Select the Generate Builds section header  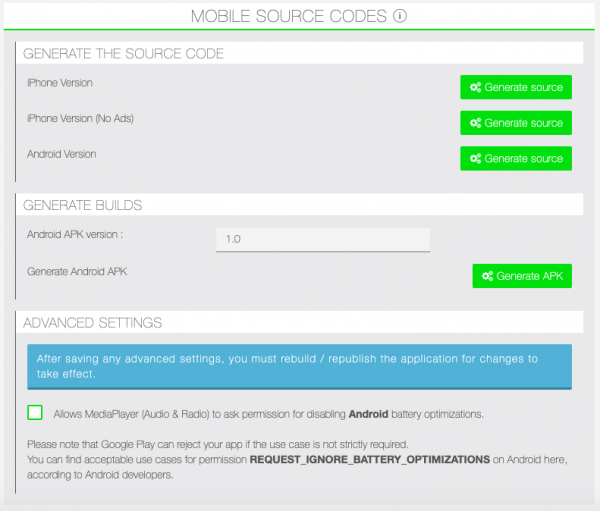(82, 205)
